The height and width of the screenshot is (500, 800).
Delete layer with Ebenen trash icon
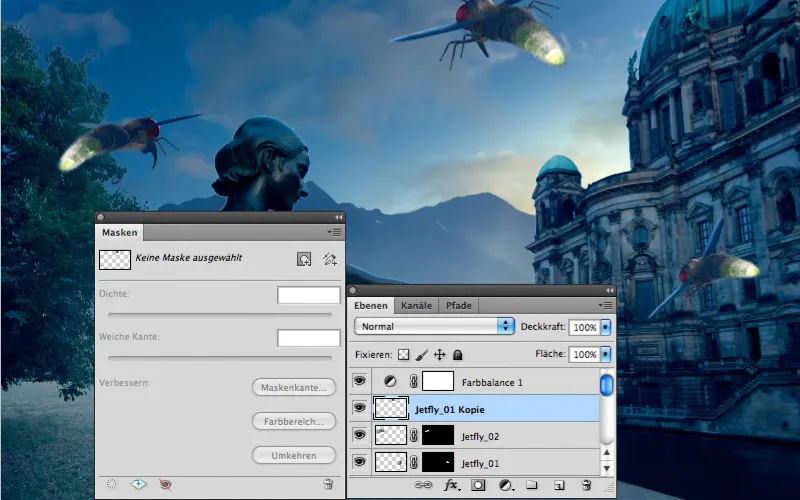coord(586,485)
